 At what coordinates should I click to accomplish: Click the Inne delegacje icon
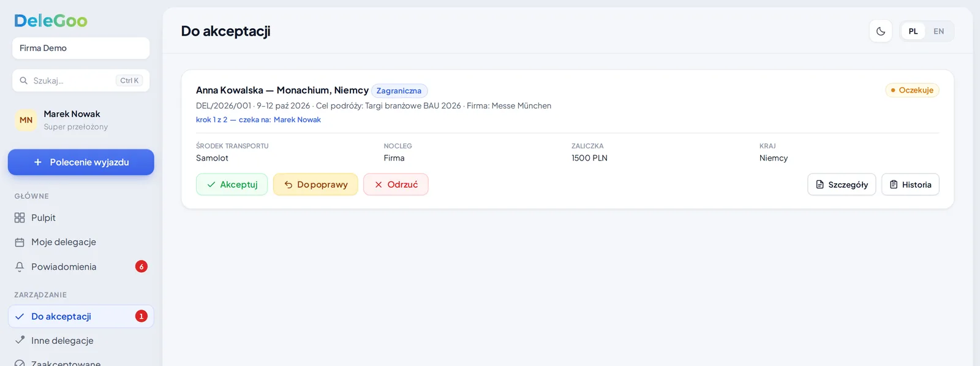[x=20, y=340]
